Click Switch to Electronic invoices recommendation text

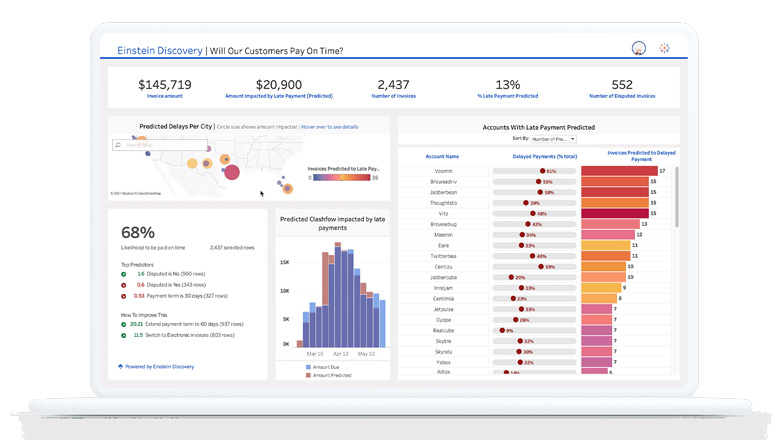click(x=190, y=335)
